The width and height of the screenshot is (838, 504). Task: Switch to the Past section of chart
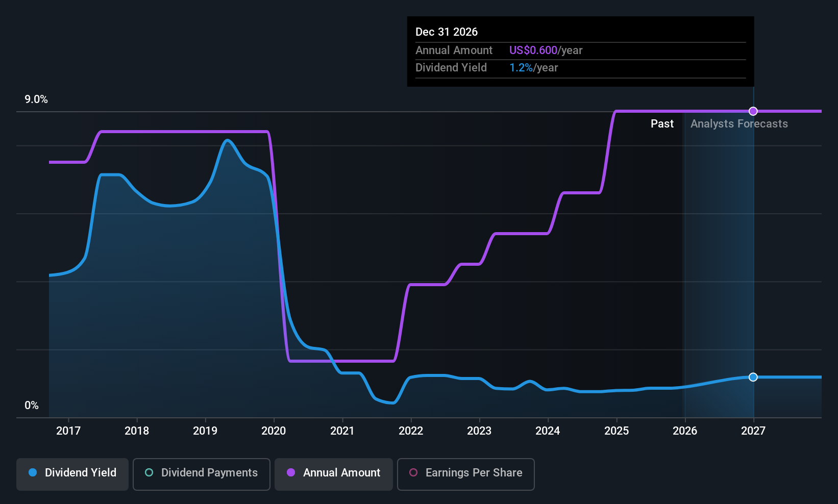[662, 123]
